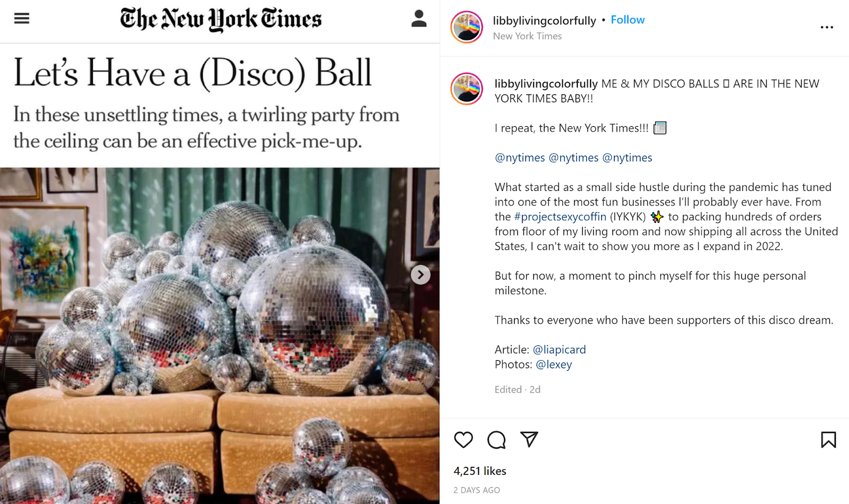Visit the @liapicard profile mention
Image resolution: width=849 pixels, height=504 pixels.
[559, 350]
